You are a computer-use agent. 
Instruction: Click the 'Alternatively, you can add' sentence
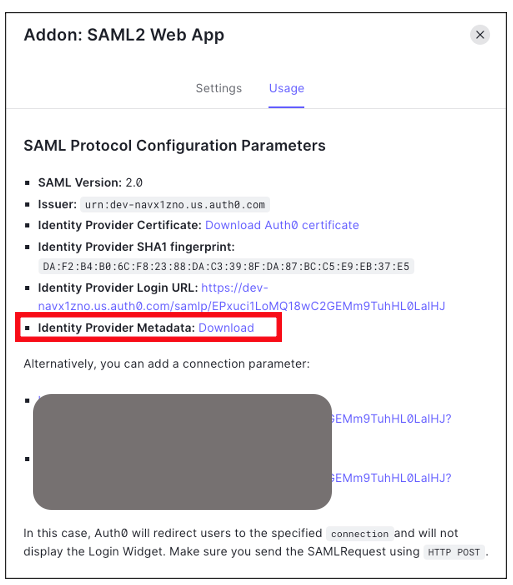(167, 364)
